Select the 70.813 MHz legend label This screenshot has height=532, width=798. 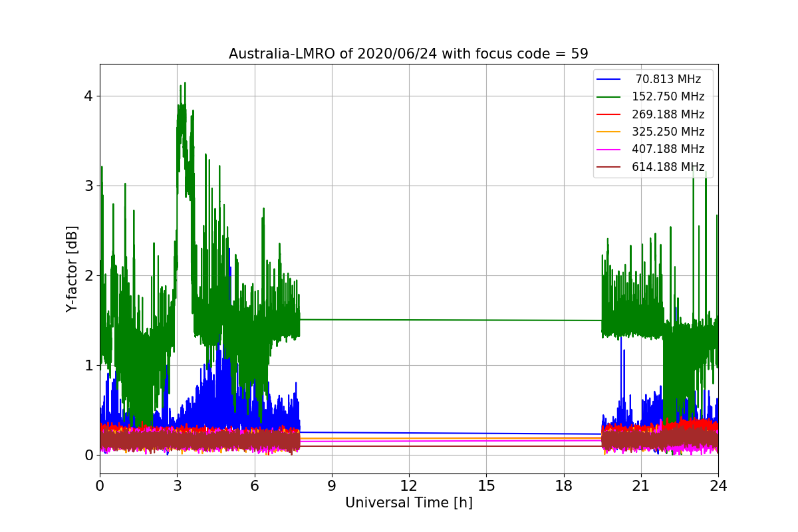pos(668,79)
